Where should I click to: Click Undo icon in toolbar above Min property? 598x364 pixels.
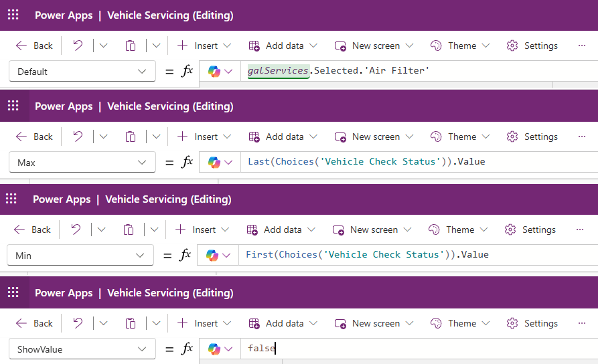click(x=76, y=230)
